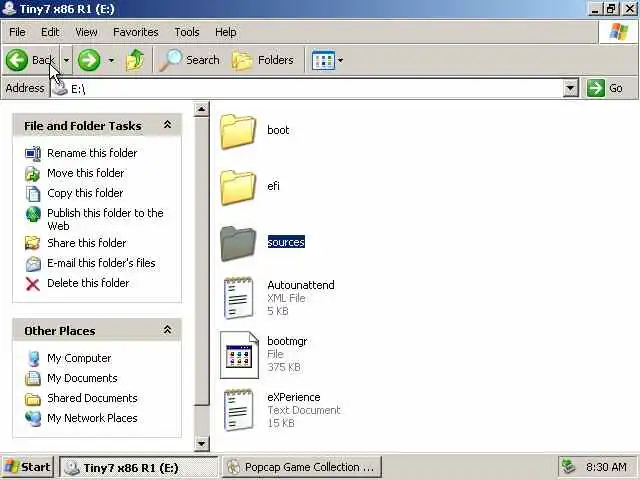Click the highlighted sources folder name
The height and width of the screenshot is (480, 640).
286,242
